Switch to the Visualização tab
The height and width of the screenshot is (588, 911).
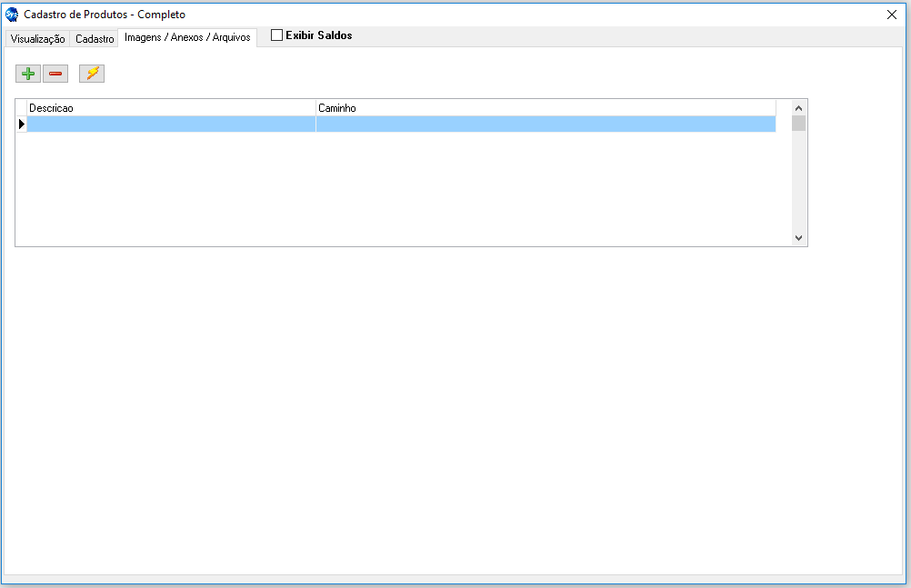37,39
